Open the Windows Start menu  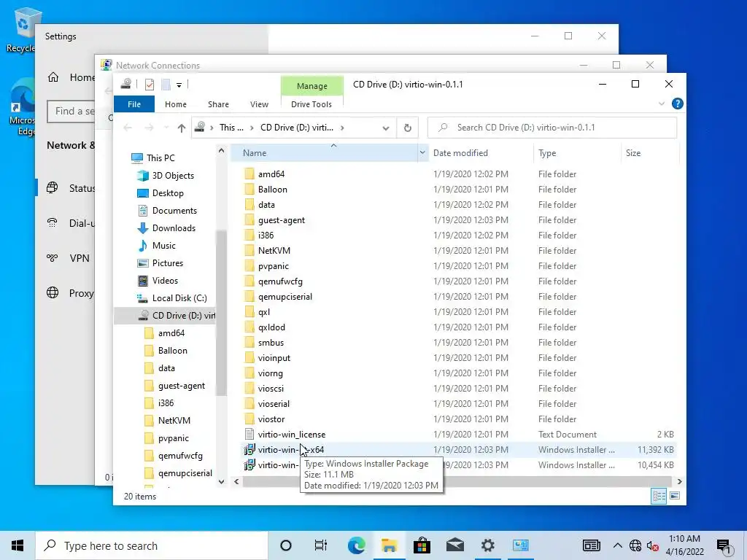(x=18, y=545)
